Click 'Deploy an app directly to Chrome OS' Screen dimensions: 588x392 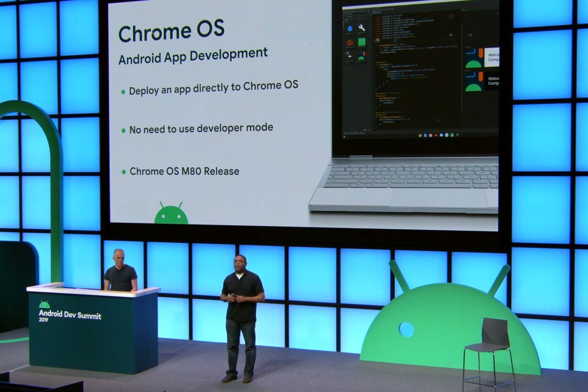(x=214, y=88)
